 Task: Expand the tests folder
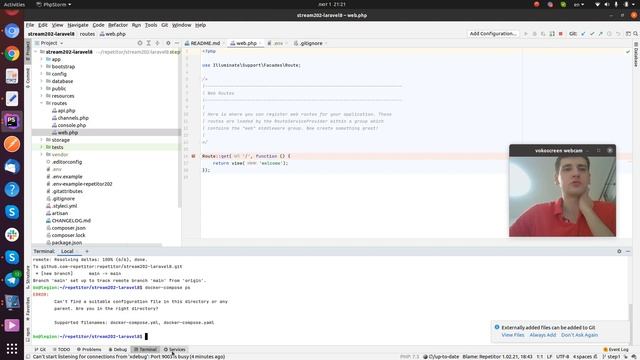coord(42,147)
